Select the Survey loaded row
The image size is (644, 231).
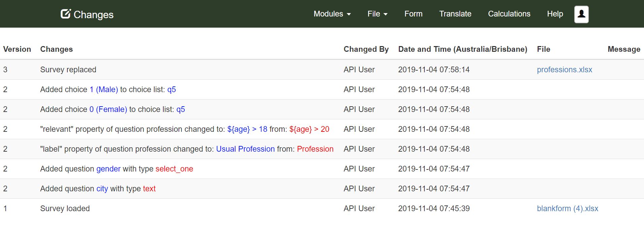tap(65, 208)
